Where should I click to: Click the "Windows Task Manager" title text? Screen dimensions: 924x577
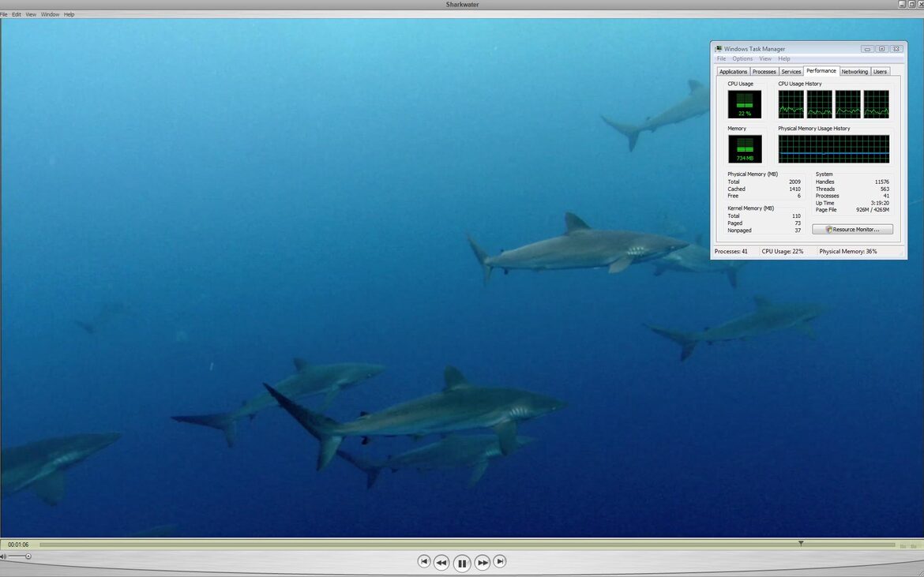pos(754,49)
